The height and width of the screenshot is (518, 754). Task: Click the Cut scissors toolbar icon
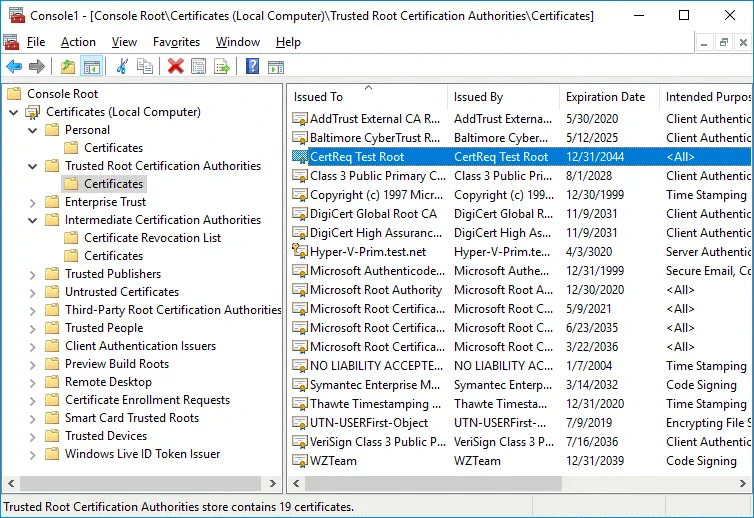click(x=122, y=67)
